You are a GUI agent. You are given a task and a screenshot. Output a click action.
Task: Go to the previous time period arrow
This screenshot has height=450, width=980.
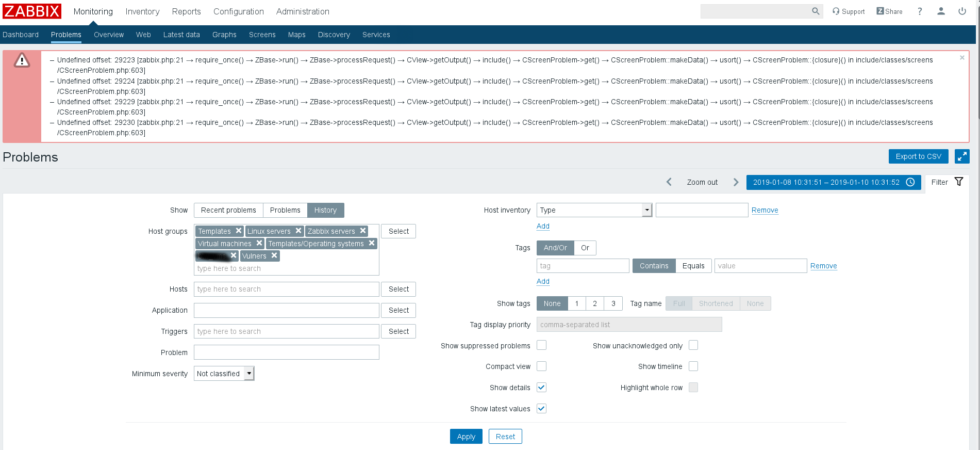coord(669,182)
